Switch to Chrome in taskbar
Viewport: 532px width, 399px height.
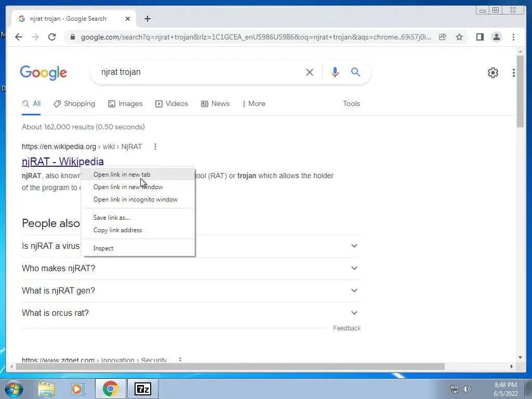(x=110, y=389)
